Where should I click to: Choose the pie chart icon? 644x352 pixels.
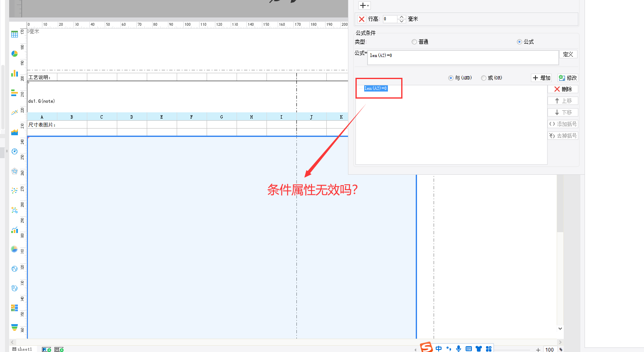click(x=15, y=54)
